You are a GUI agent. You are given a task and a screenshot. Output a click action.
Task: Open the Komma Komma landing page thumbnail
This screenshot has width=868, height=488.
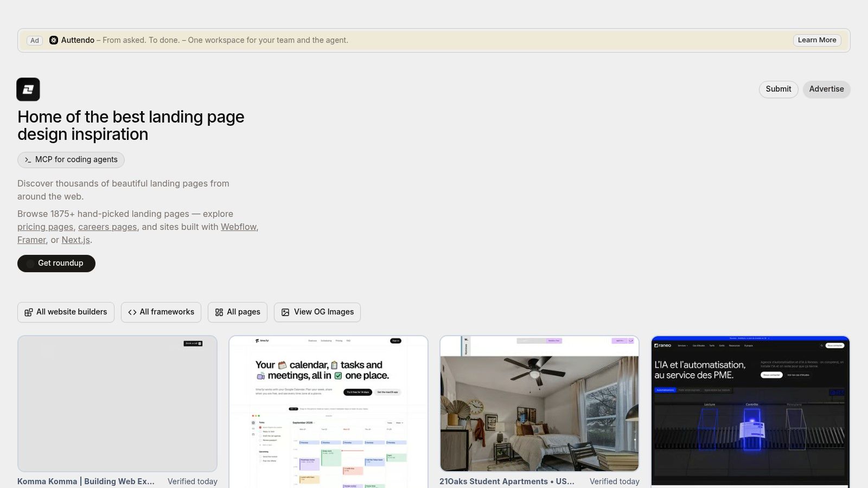[117, 403]
